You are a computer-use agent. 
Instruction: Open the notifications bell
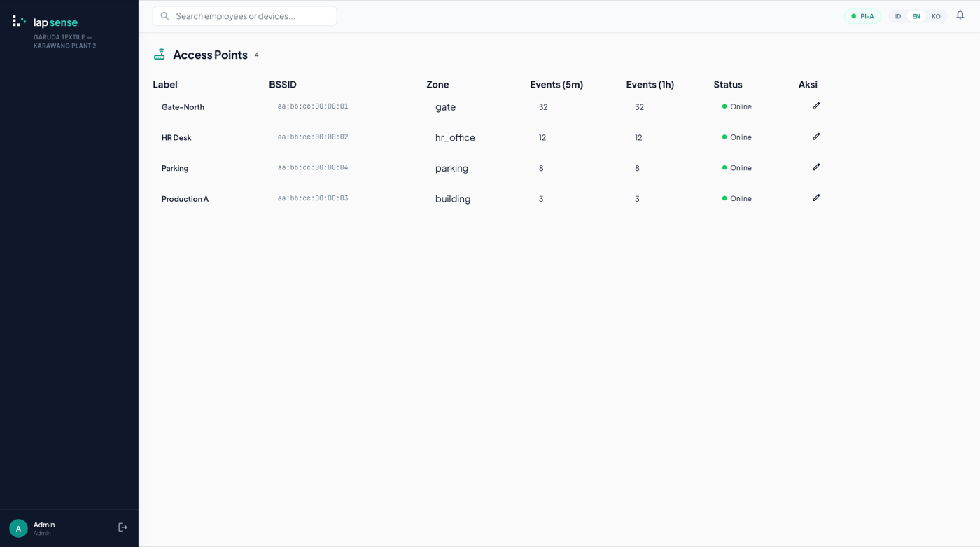click(960, 15)
